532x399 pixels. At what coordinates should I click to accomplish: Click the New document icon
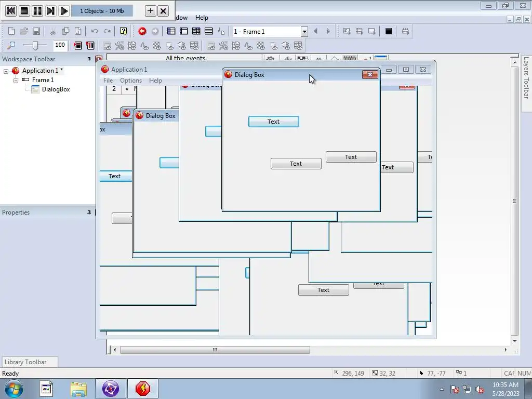pyautogui.click(x=11, y=32)
